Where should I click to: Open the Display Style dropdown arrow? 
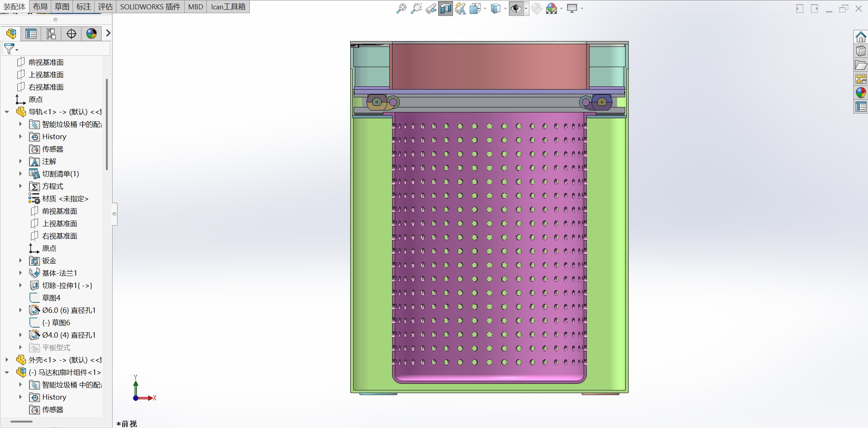click(505, 9)
